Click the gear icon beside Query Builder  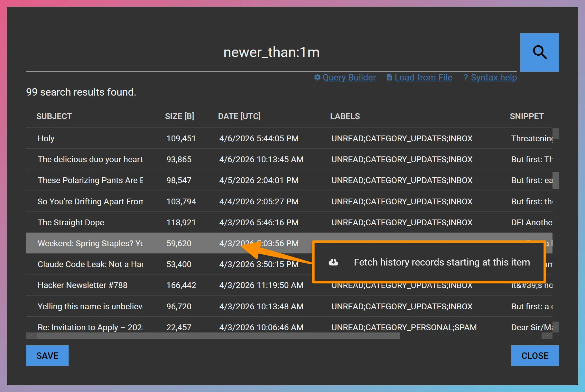click(x=317, y=78)
